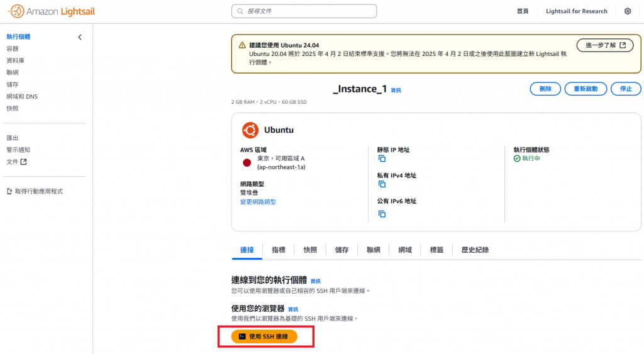Click the 刪除 button
Viewport: 644px width, 354px height.
coord(545,89)
